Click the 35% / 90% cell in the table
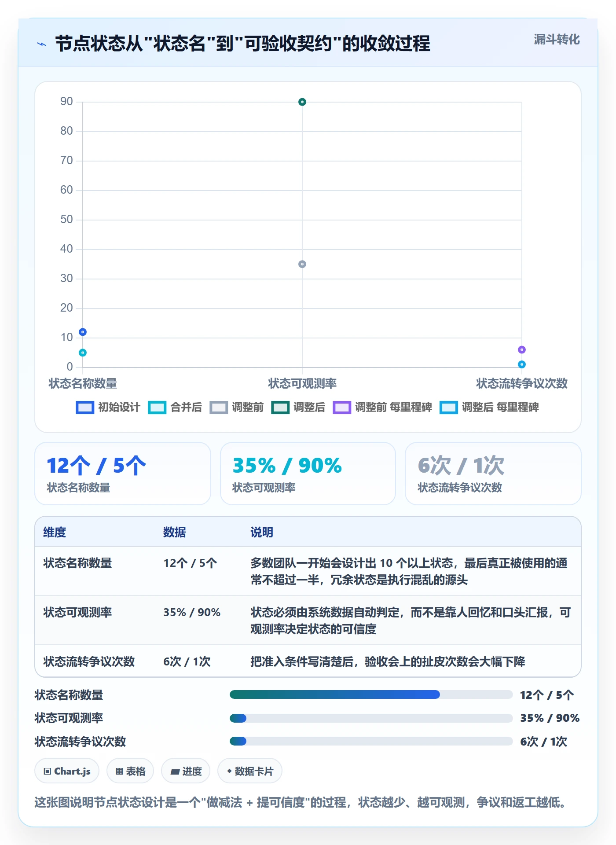Image resolution: width=616 pixels, height=845 pixels. point(192,612)
